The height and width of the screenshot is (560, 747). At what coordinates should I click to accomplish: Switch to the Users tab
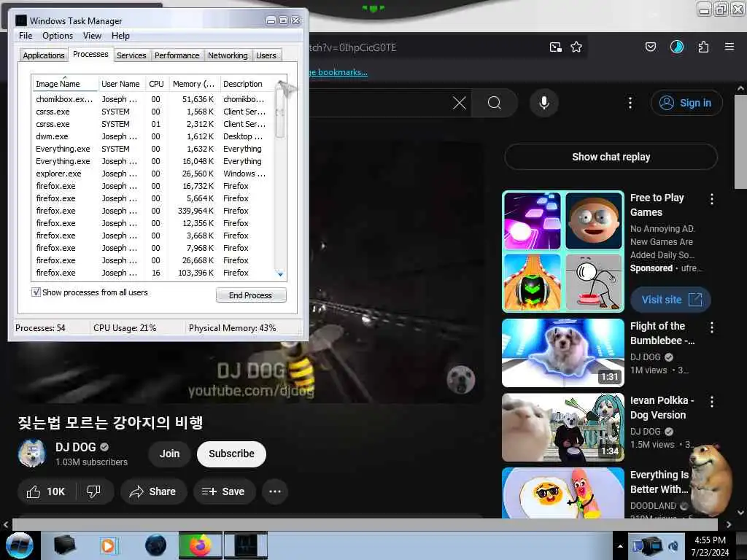pos(266,55)
